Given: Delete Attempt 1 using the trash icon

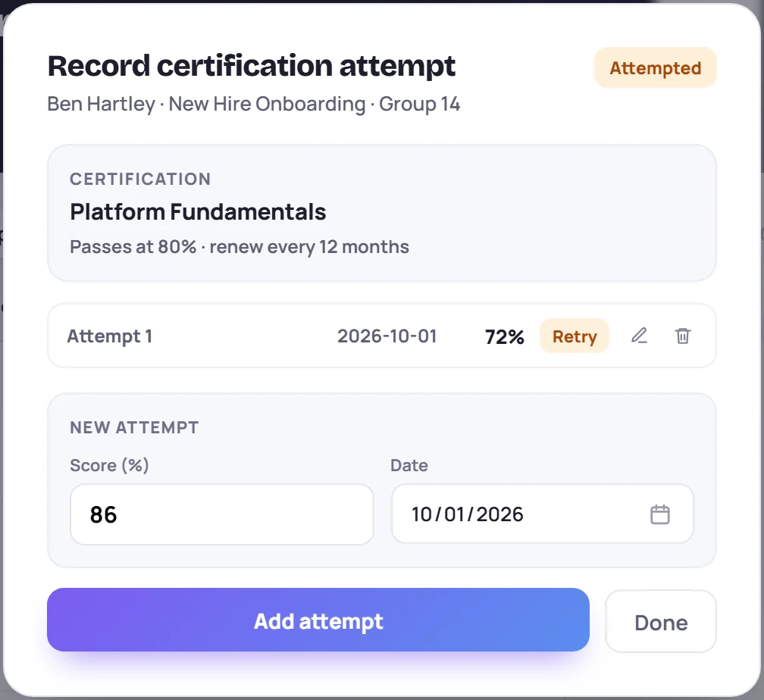Looking at the screenshot, I should click(x=683, y=336).
